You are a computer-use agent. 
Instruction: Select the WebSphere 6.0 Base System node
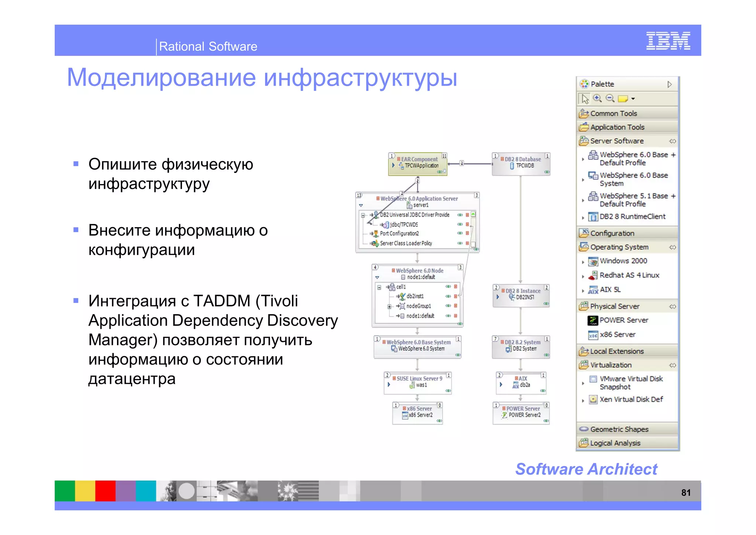[417, 347]
